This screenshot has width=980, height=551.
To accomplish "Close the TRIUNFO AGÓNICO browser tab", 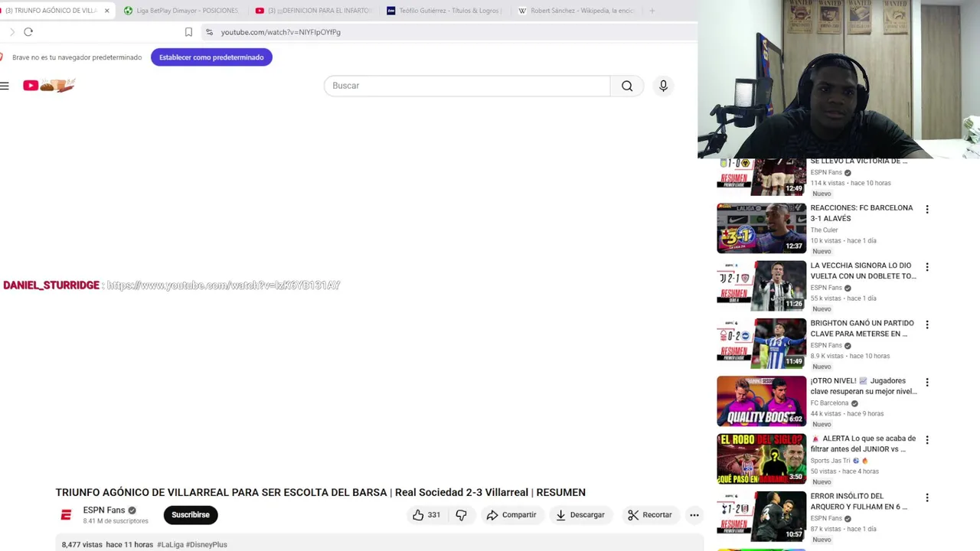I will point(106,11).
